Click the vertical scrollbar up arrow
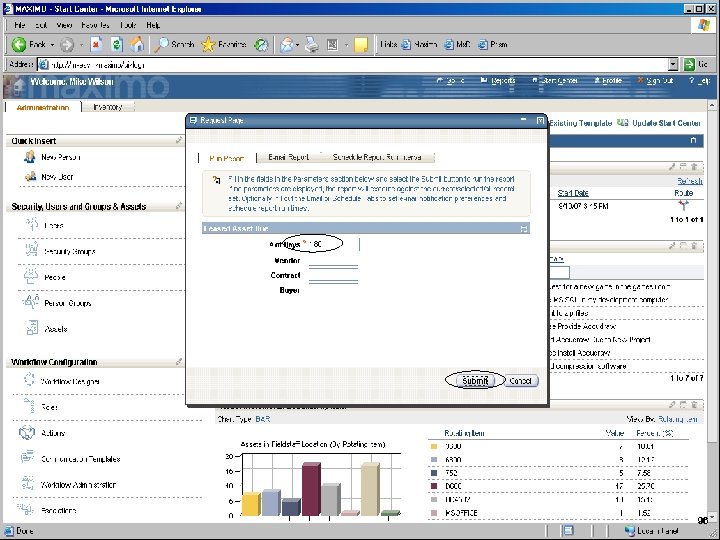 click(712, 106)
